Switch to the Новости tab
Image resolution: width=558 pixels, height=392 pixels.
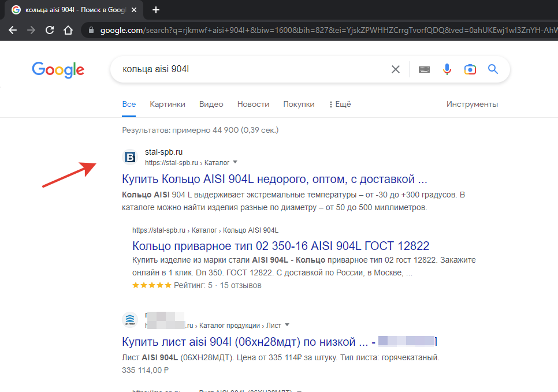[253, 104]
